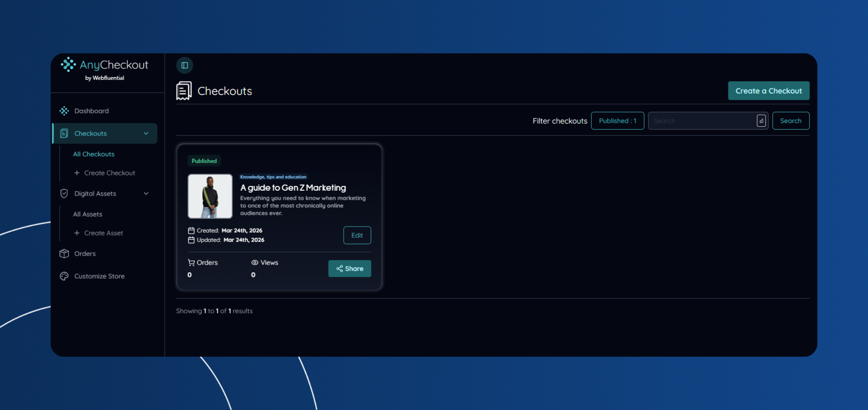Click the Digital Assets shield icon
The image size is (868, 410).
pos(64,193)
